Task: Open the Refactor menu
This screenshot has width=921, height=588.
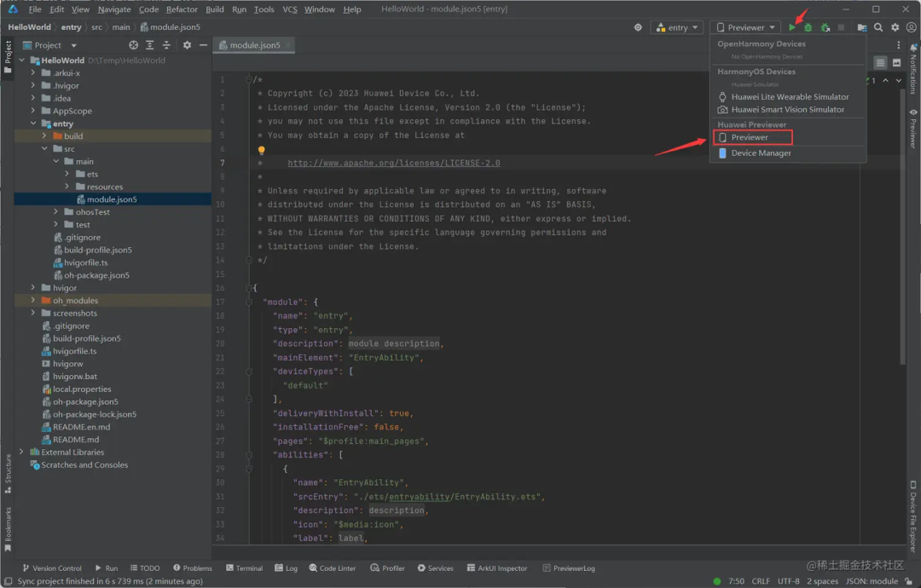Action: [x=182, y=9]
